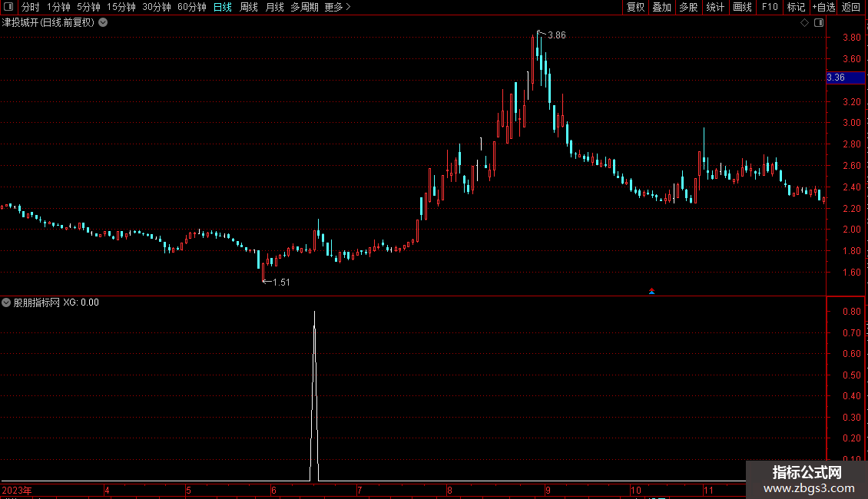Open F10 company info

[x=770, y=7]
